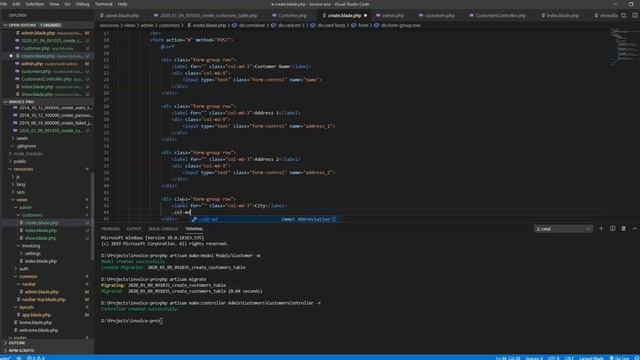Accept the .col-md Emmet Abbreviation suggestion
Image resolution: width=640 pixels, height=360 pixels.
coord(265,220)
